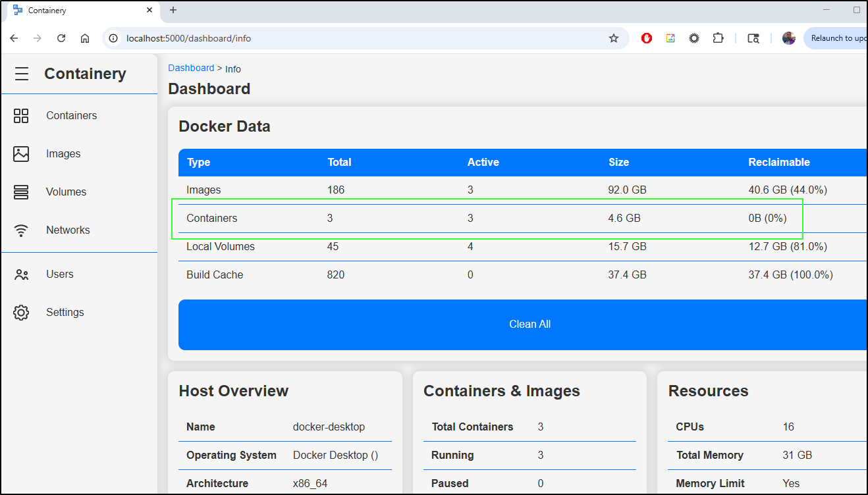
Task: Click the red Opera-style extension icon
Action: 647,38
